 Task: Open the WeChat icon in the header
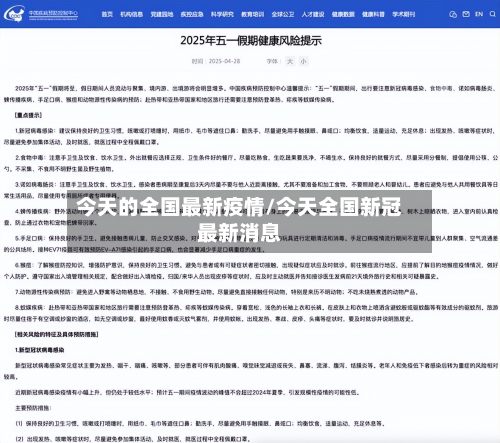(453, 14)
